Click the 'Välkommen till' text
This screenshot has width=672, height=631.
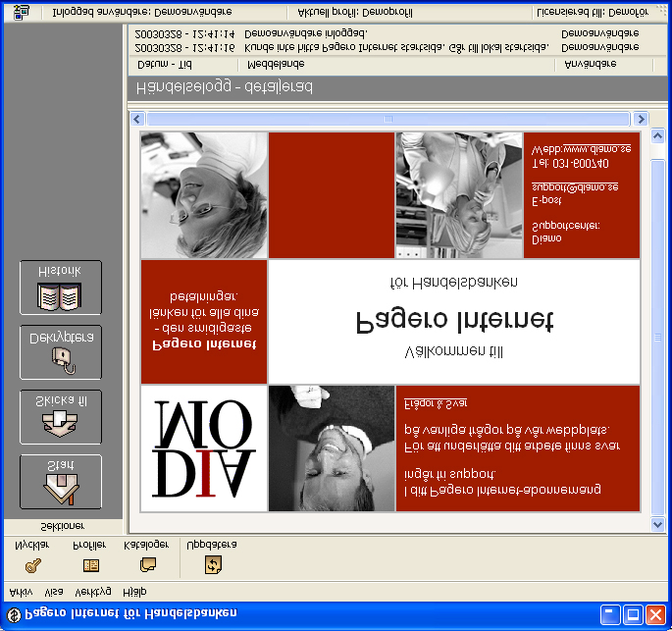pos(454,352)
